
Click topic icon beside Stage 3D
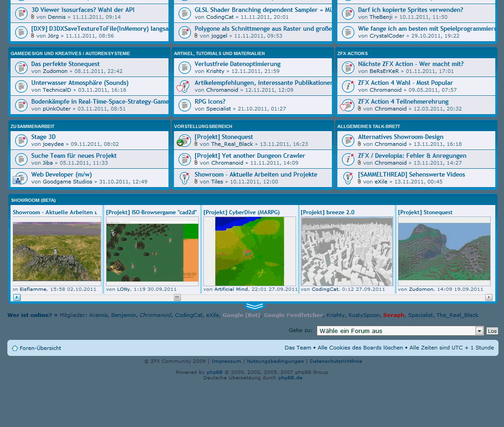tap(21, 140)
